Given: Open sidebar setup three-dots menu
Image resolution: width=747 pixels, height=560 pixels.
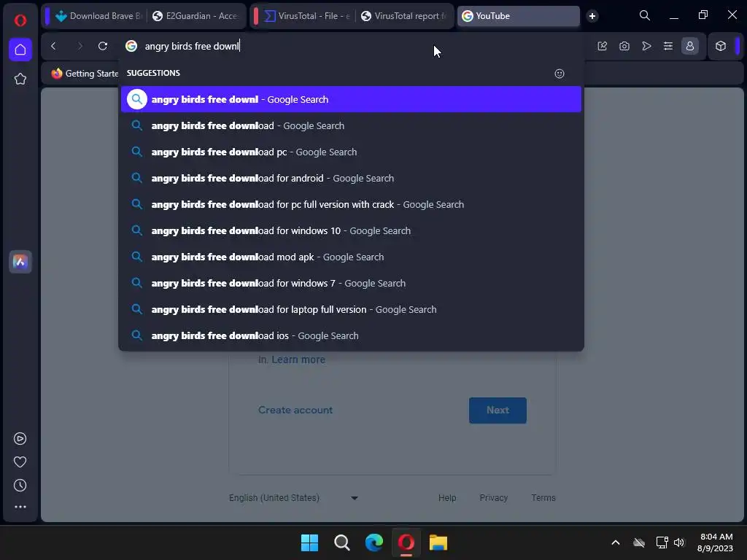Looking at the screenshot, I should pyautogui.click(x=20, y=507).
